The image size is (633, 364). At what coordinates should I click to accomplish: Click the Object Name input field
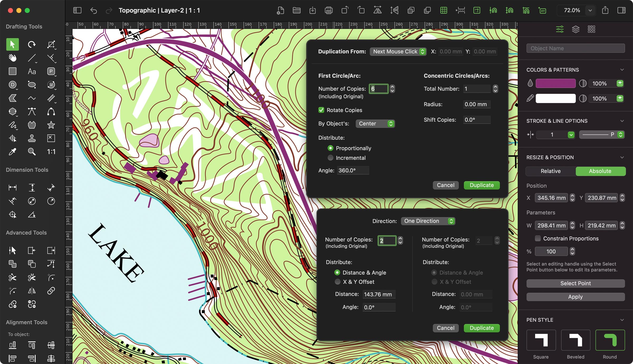[576, 48]
